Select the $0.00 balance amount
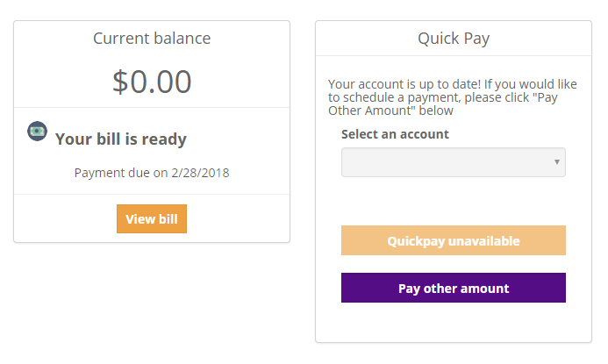The image size is (608, 364). [x=152, y=82]
